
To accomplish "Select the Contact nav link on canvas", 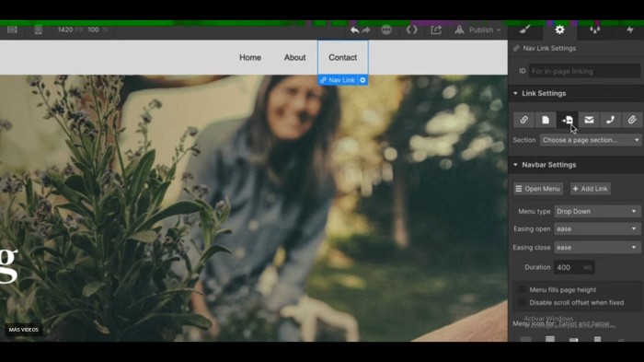I will pos(342,58).
